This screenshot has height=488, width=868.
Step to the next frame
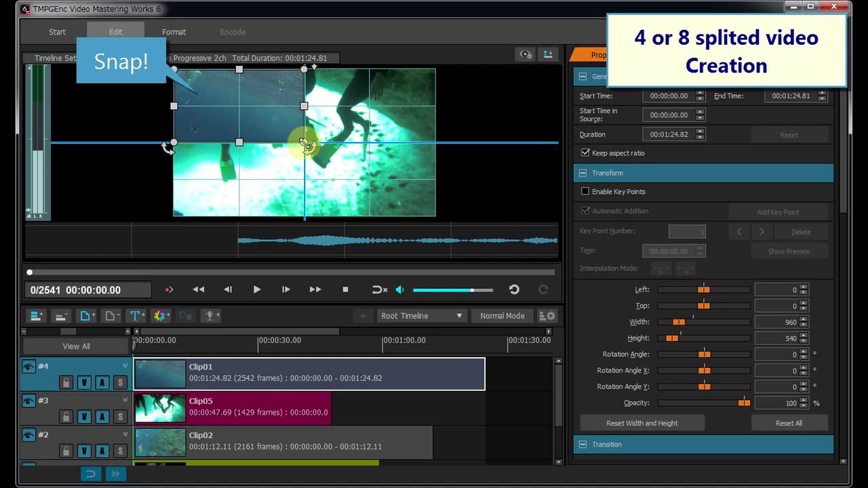coord(286,289)
